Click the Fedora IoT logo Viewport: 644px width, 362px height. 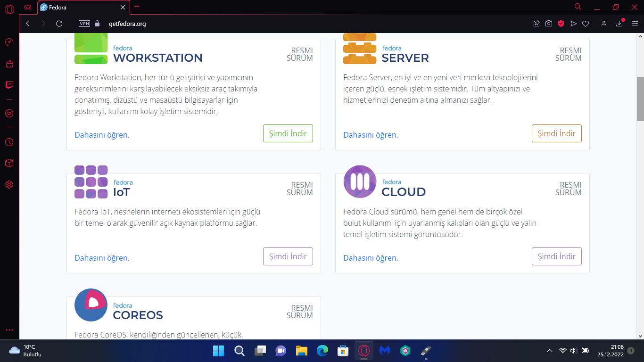click(91, 182)
